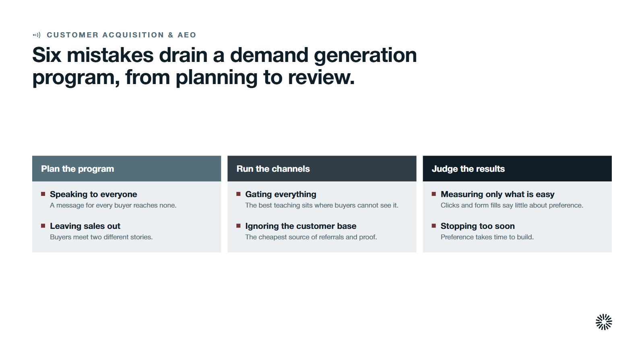Screen dimensions: 644x362
Task: Click the sound-wave icon beside the category label
Action: 37,35
